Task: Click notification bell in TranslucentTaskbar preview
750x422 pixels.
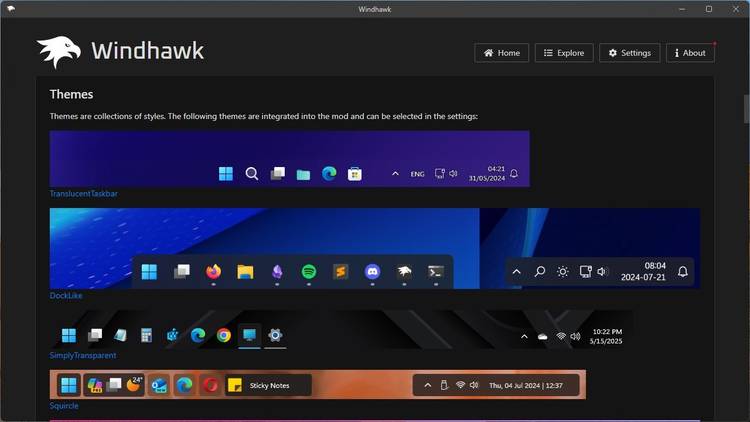Action: coord(514,174)
